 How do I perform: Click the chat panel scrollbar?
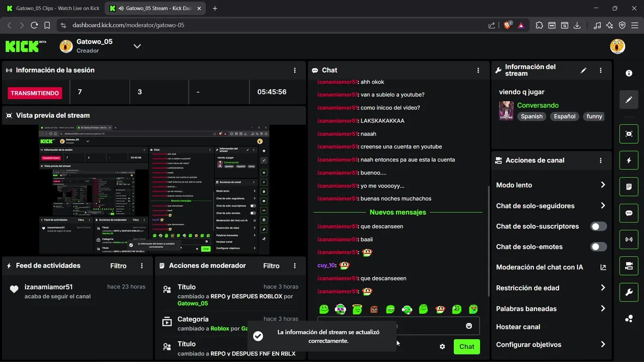pos(488,242)
